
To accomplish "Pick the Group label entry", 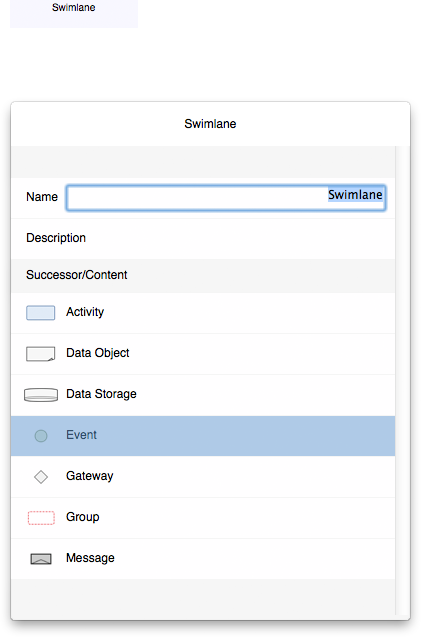I will pyautogui.click(x=82, y=517).
